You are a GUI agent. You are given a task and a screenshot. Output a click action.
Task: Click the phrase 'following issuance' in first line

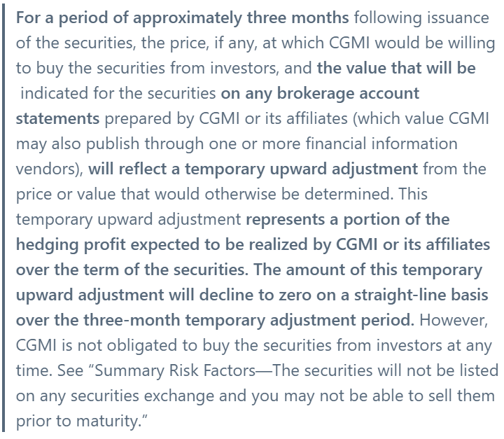(421, 18)
